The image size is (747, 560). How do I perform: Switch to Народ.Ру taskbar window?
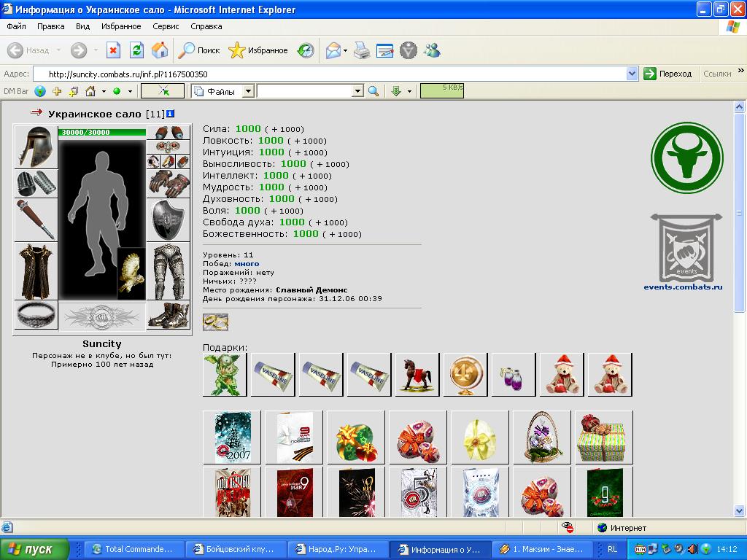(x=337, y=549)
